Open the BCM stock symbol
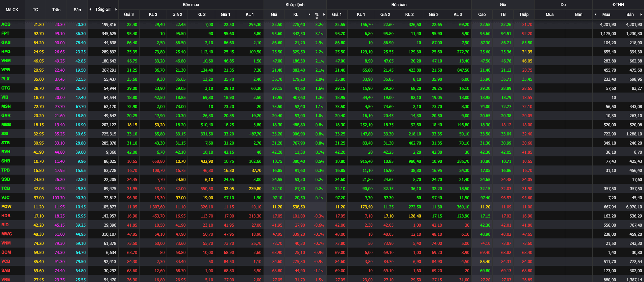 [x=6, y=252]
